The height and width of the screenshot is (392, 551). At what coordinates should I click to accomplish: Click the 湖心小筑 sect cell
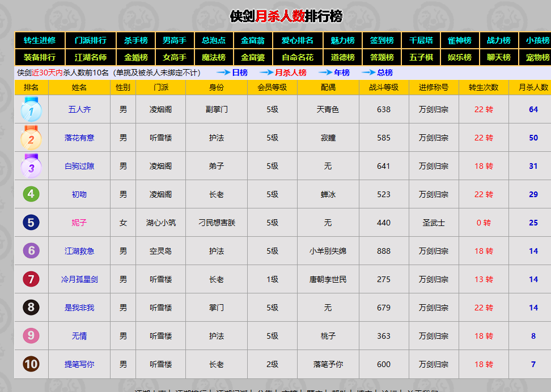(x=160, y=223)
